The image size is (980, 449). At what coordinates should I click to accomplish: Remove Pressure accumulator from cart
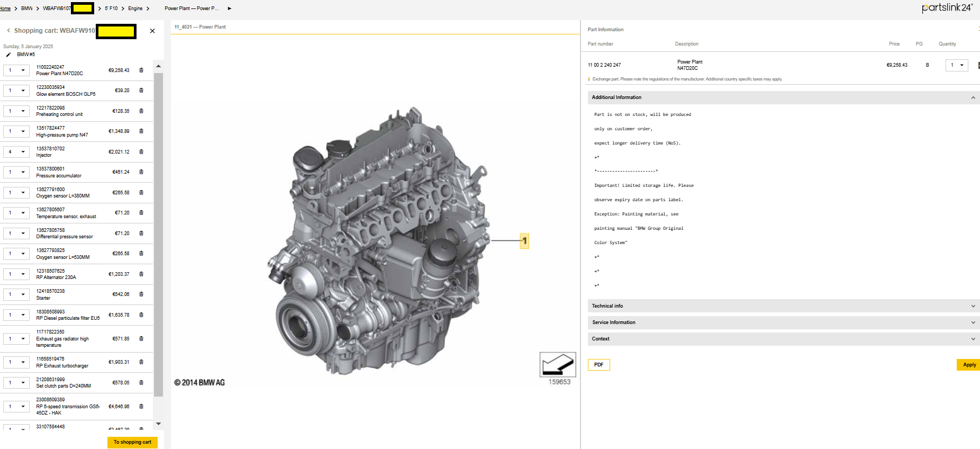point(141,172)
